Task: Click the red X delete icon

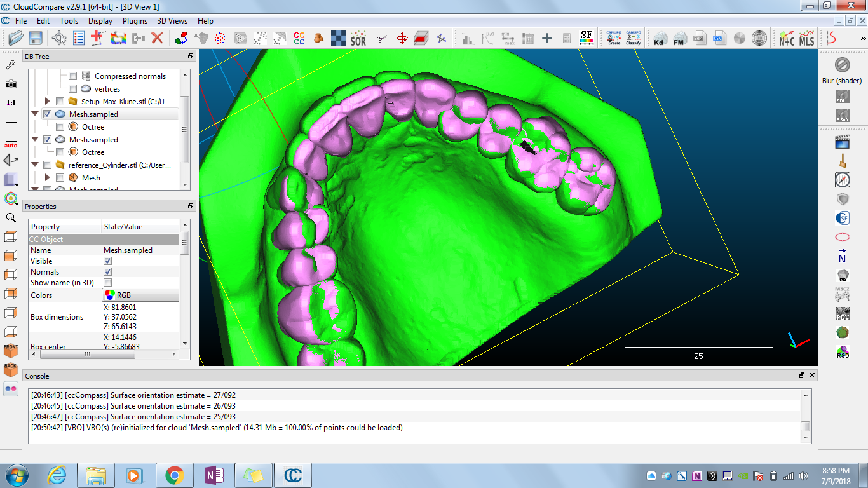Action: (x=157, y=39)
